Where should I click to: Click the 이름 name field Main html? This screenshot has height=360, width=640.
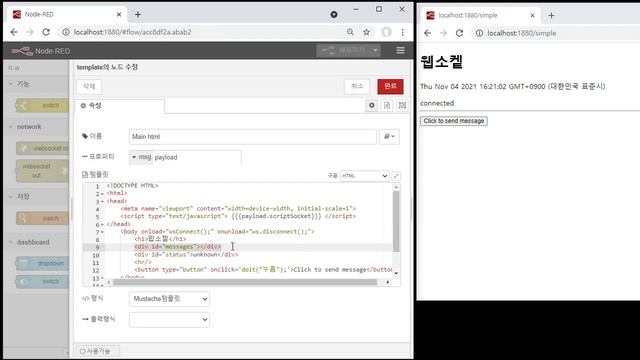point(253,137)
